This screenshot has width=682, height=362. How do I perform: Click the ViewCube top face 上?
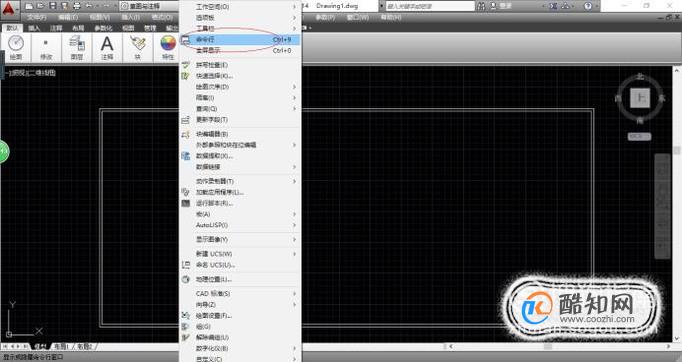click(640, 98)
